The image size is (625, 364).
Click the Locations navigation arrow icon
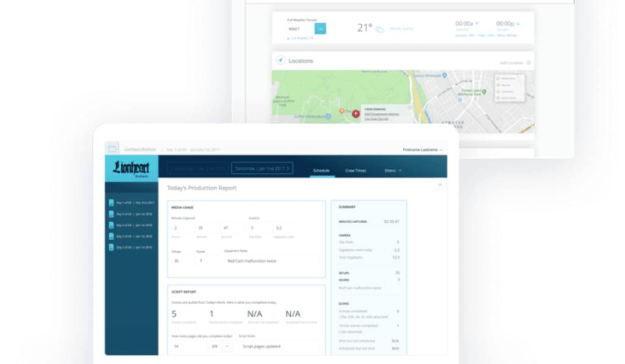point(281,60)
